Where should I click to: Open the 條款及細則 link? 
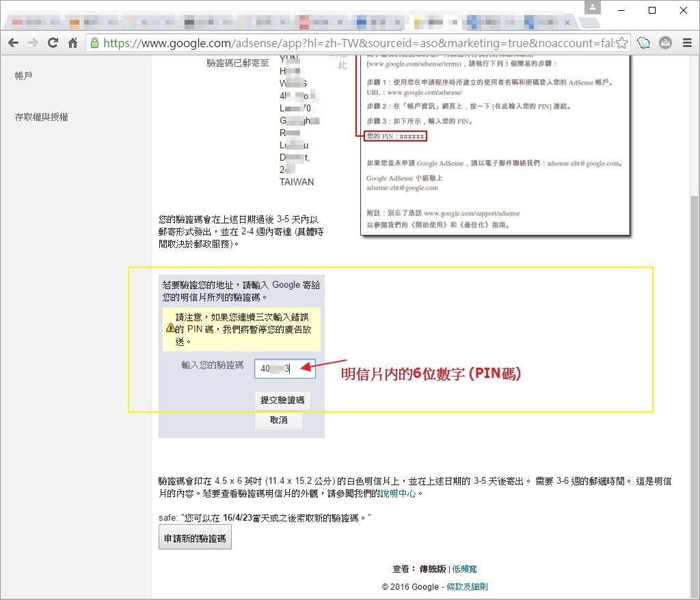pyautogui.click(x=467, y=586)
